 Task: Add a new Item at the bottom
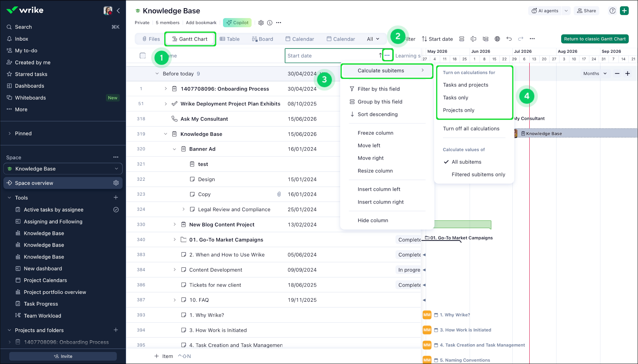pyautogui.click(x=164, y=356)
